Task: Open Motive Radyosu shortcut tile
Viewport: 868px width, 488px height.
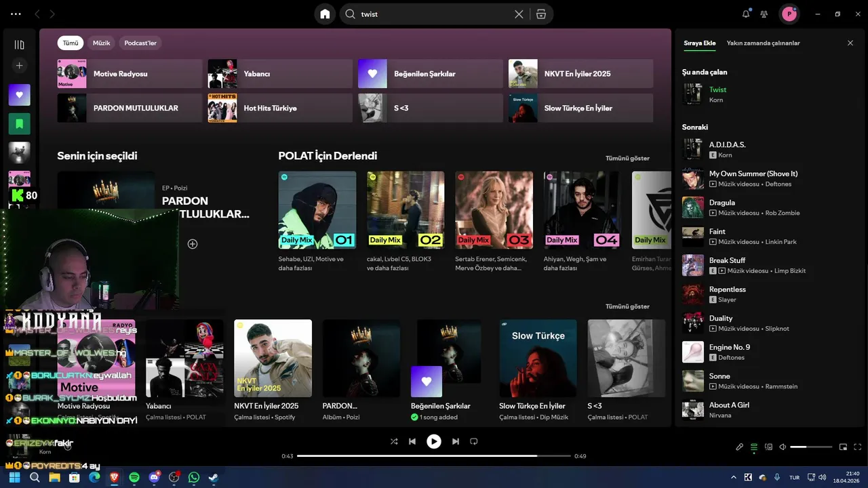Action: pos(130,73)
